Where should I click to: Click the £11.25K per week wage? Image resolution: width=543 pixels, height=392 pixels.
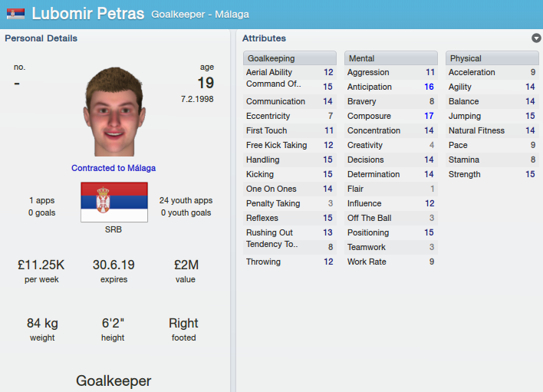click(41, 265)
